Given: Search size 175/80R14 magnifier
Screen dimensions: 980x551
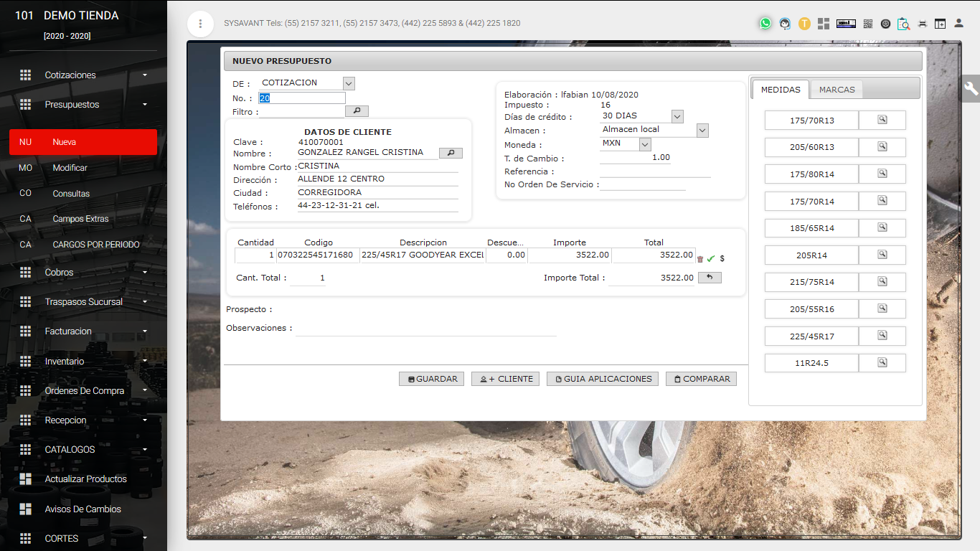Looking at the screenshot, I should click(882, 174).
